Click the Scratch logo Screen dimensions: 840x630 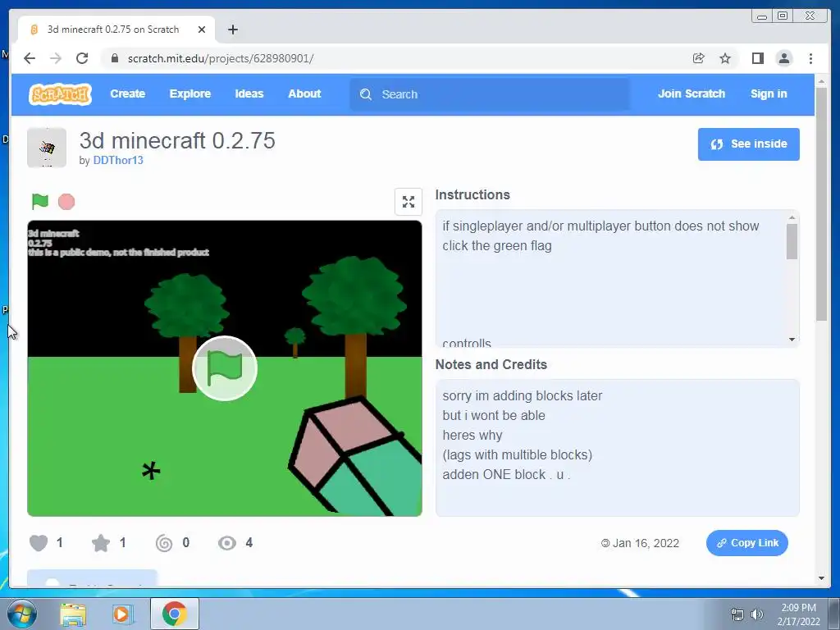tap(60, 94)
